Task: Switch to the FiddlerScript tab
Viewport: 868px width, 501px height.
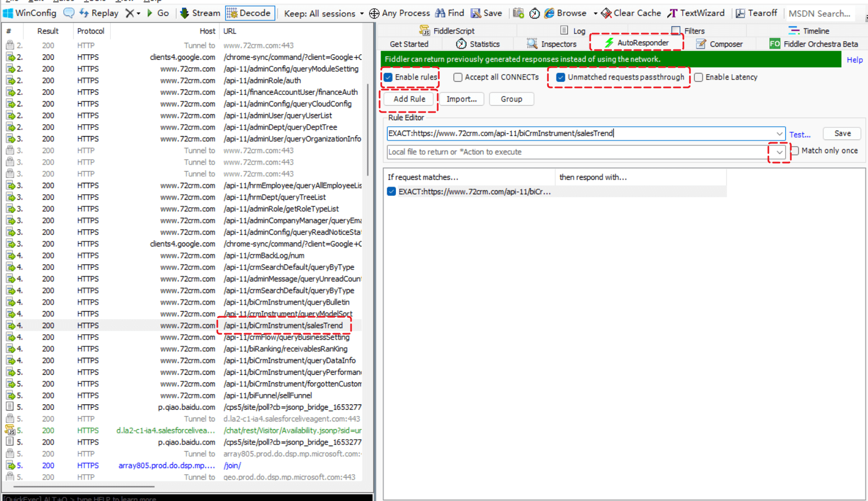Action: [x=447, y=31]
